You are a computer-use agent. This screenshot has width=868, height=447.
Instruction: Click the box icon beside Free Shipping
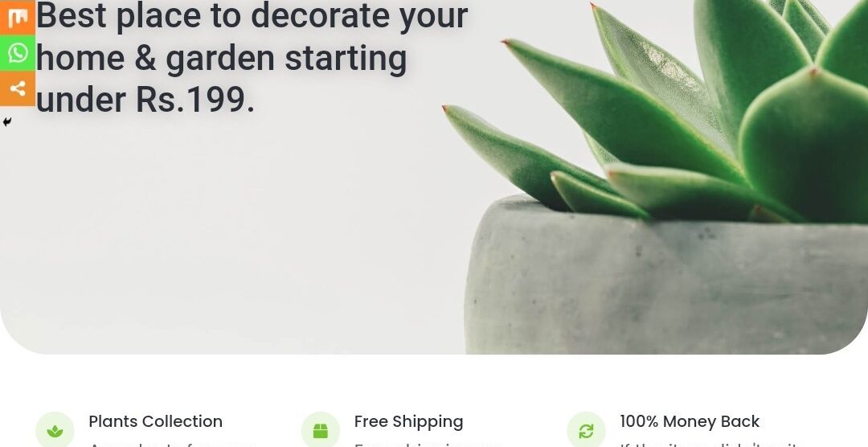[x=321, y=431]
